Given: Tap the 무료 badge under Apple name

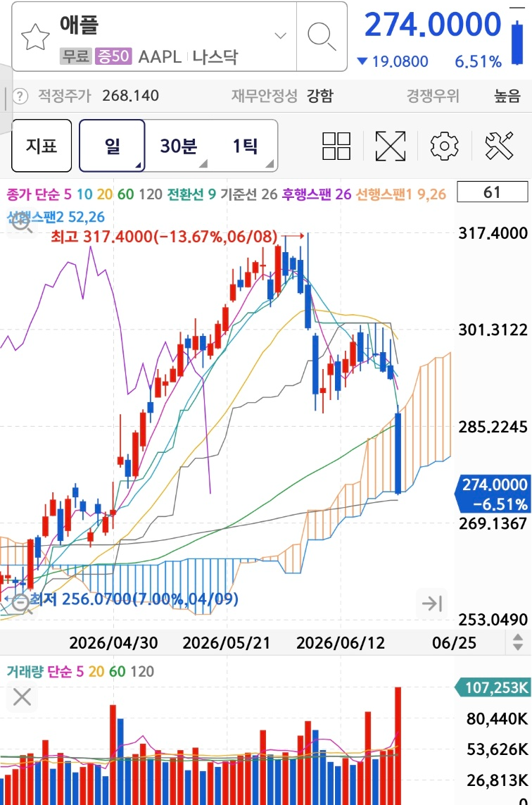Looking at the screenshot, I should tap(76, 56).
